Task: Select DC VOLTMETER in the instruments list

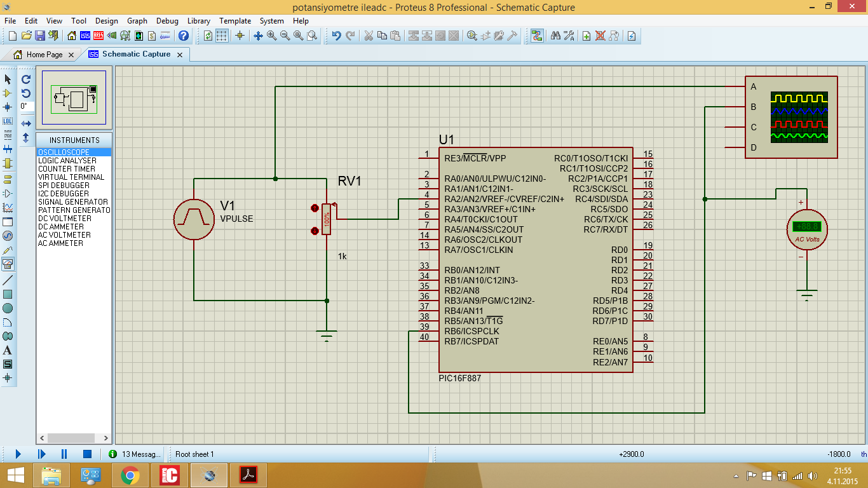Action: coord(74,219)
